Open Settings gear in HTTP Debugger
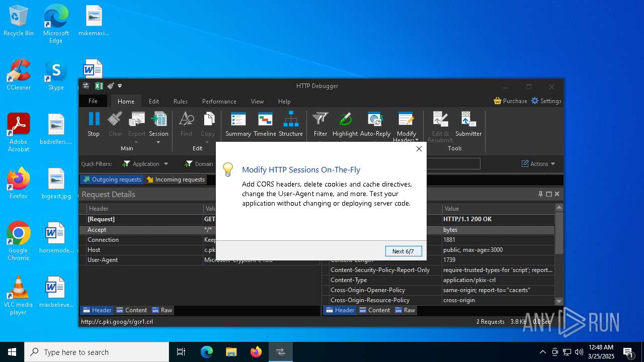Image resolution: width=644 pixels, height=362 pixels. tap(546, 101)
